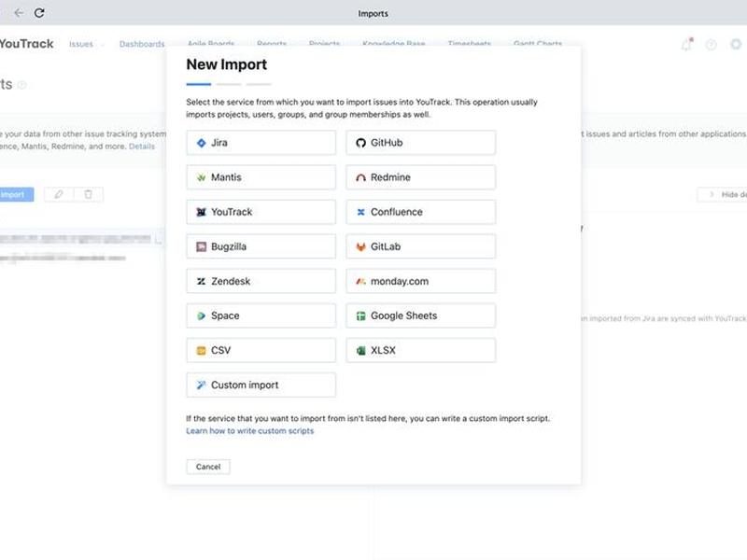Pick Bugzilla import service
This screenshot has height=560, width=747.
coord(261,246)
